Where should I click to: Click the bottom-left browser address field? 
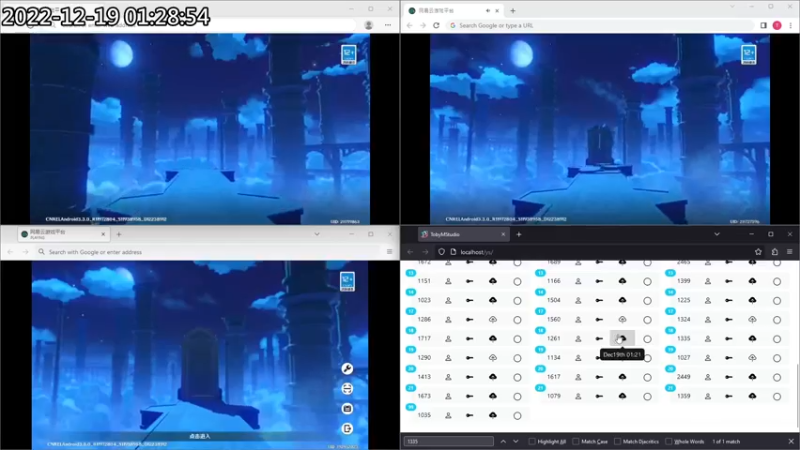(x=209, y=252)
